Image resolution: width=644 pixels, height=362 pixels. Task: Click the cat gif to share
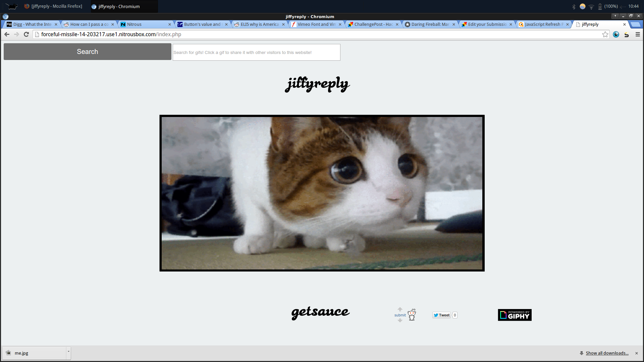click(x=322, y=193)
